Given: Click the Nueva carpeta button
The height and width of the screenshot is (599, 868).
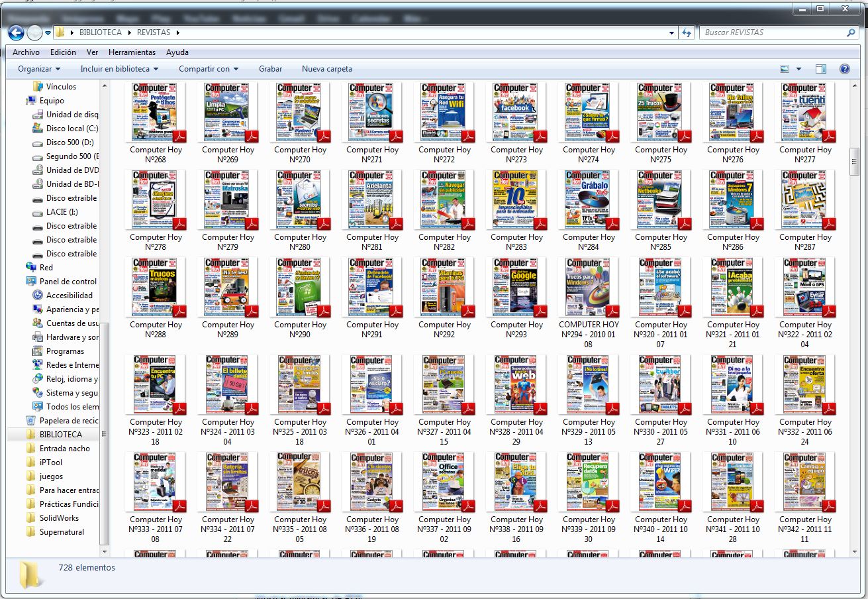Looking at the screenshot, I should (x=327, y=69).
